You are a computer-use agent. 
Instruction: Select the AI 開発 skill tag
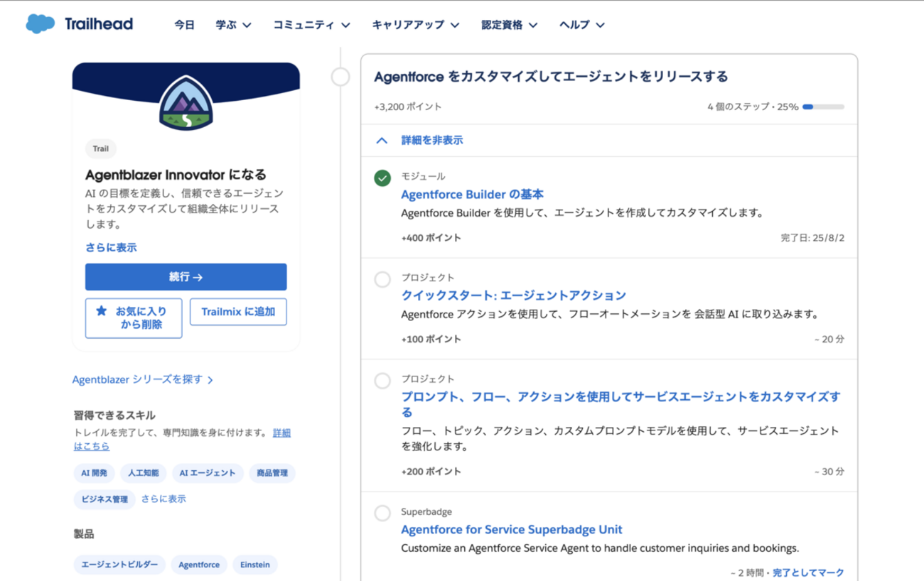click(x=95, y=473)
